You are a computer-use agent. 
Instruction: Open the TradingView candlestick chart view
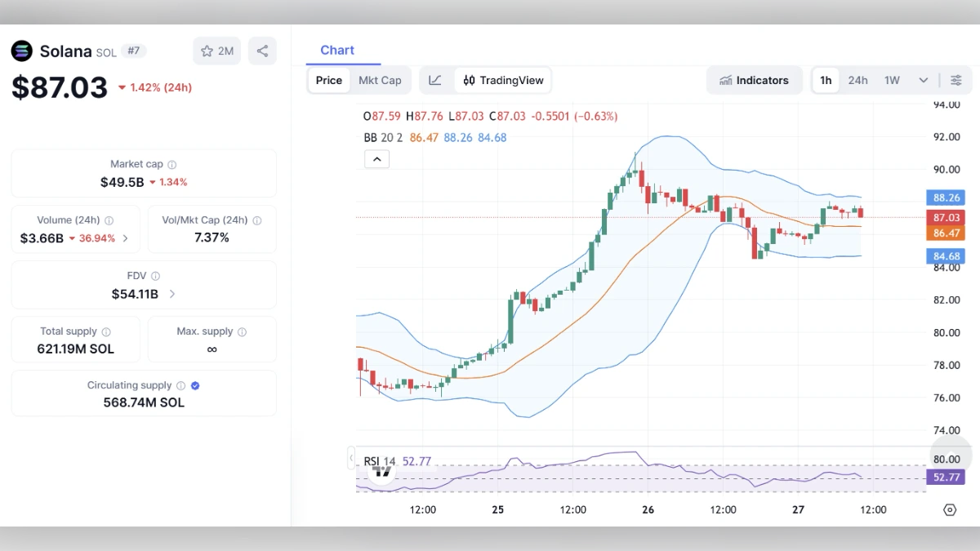pos(502,80)
